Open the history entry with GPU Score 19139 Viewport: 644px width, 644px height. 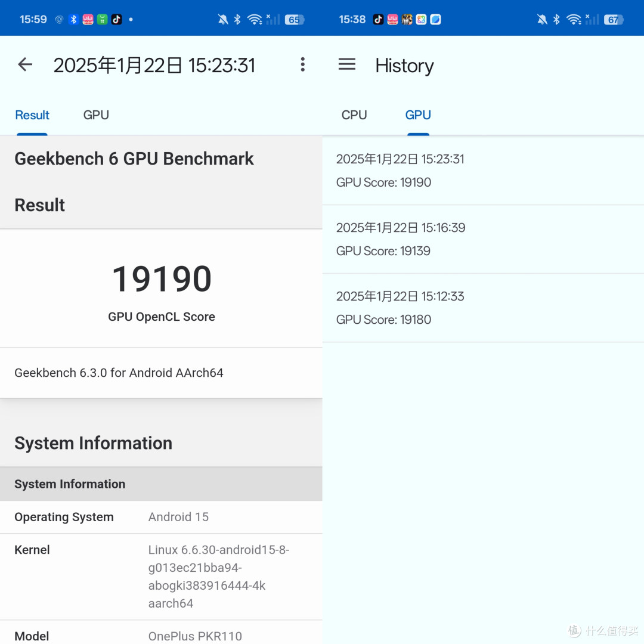[483, 240]
